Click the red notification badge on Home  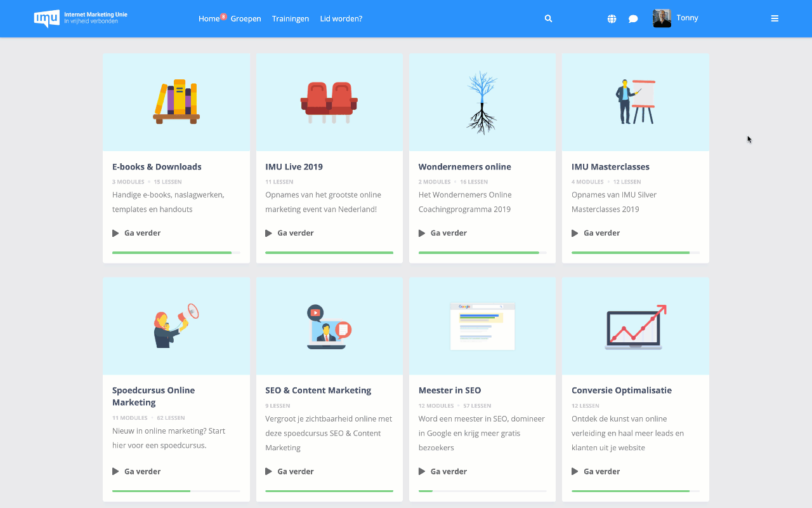click(223, 17)
